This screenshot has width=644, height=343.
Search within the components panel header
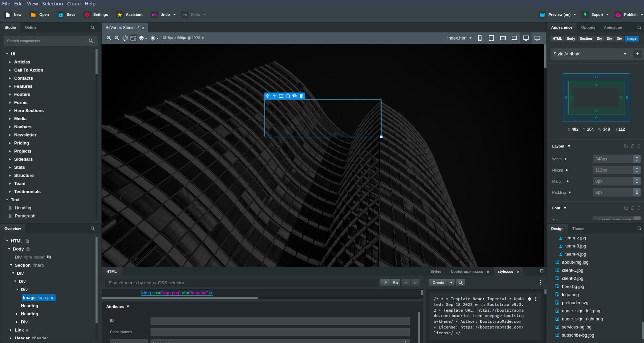92,27
